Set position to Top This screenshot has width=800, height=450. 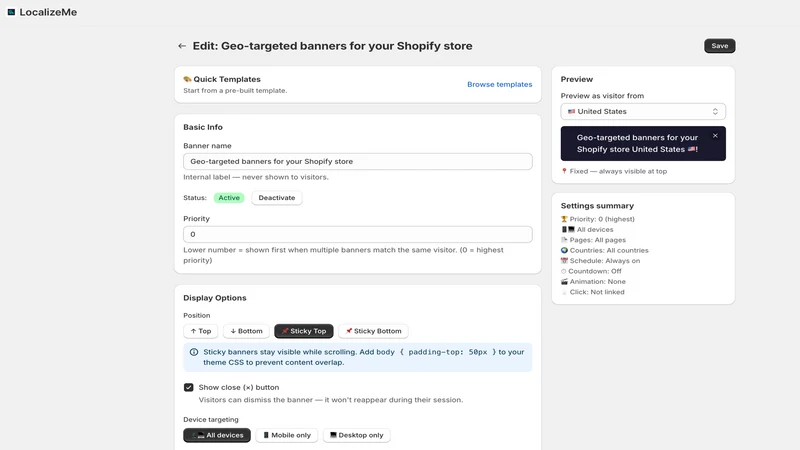click(x=201, y=331)
